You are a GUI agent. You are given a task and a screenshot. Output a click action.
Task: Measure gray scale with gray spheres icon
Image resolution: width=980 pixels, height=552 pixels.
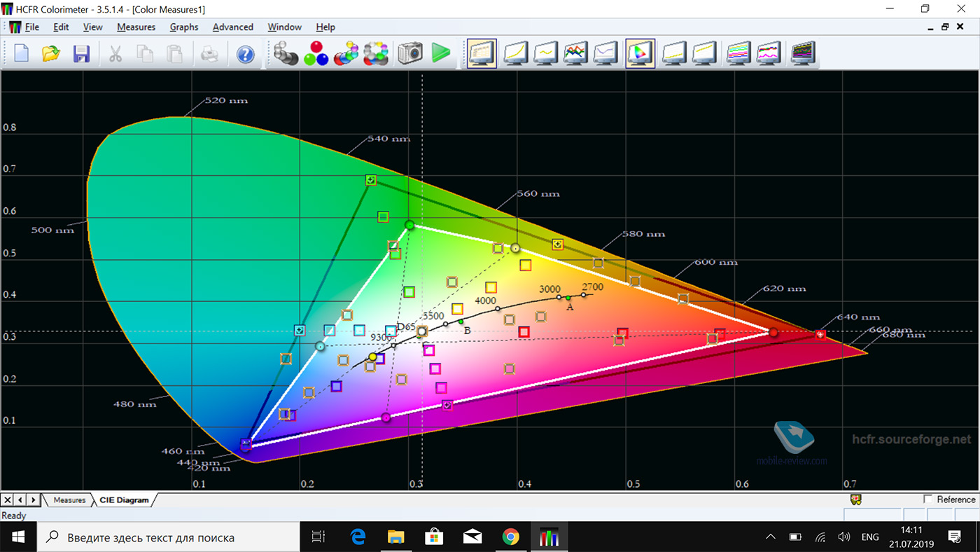[285, 54]
